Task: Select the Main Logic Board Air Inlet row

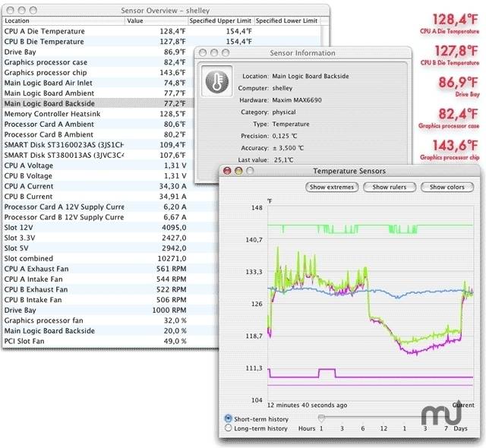Action: click(98, 83)
